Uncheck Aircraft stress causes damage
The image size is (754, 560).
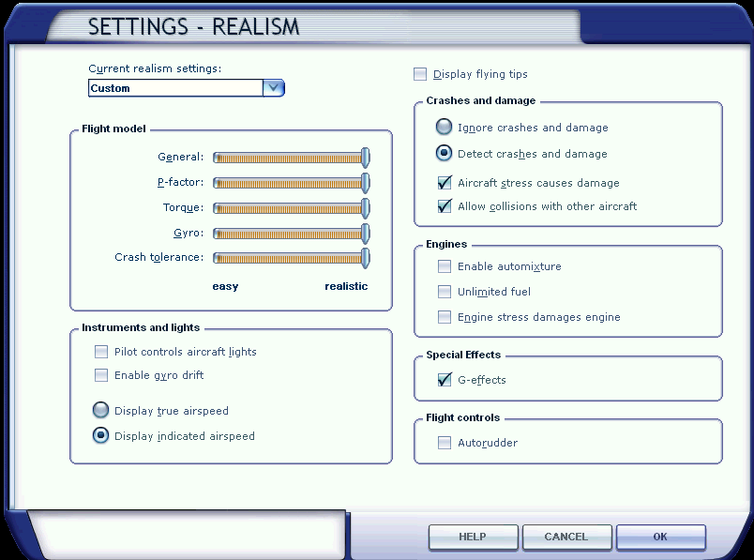pyautogui.click(x=445, y=183)
